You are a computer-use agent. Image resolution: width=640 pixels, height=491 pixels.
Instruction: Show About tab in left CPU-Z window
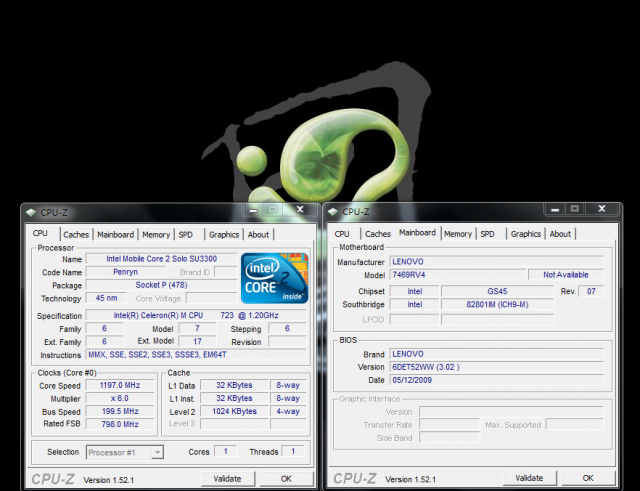coord(258,235)
